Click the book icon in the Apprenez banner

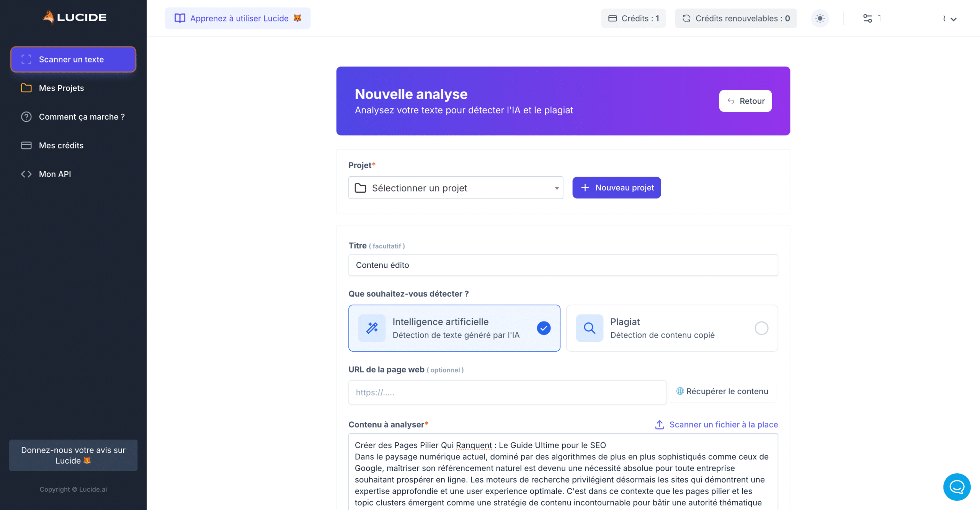point(180,18)
